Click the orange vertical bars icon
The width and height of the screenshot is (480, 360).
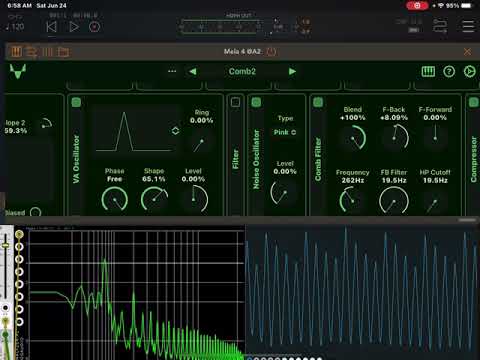point(48,52)
